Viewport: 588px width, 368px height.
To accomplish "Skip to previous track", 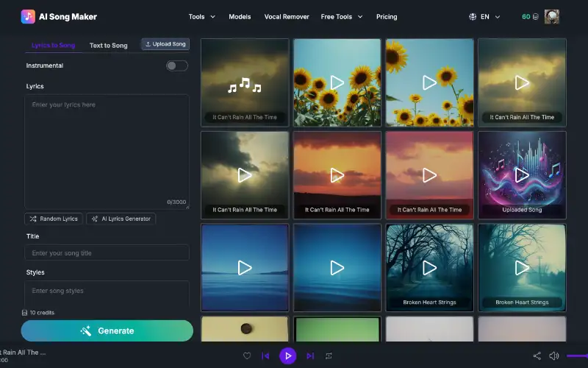I will (265, 355).
